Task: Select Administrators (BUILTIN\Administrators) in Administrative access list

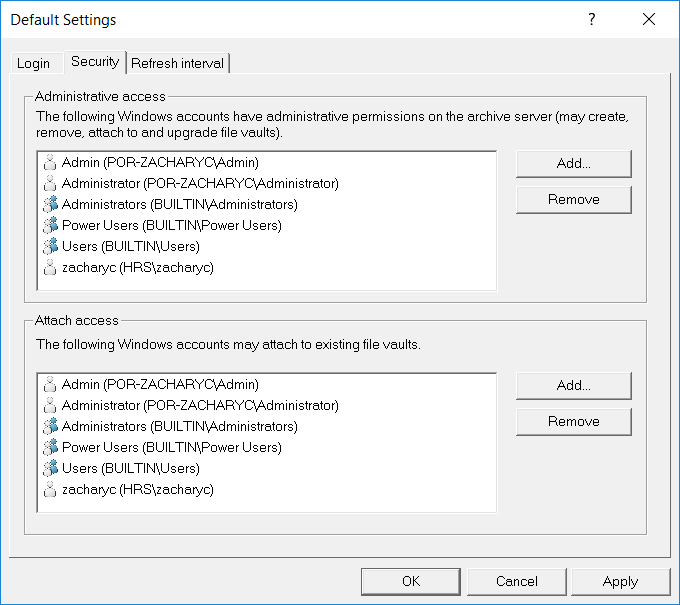Action: click(x=180, y=204)
